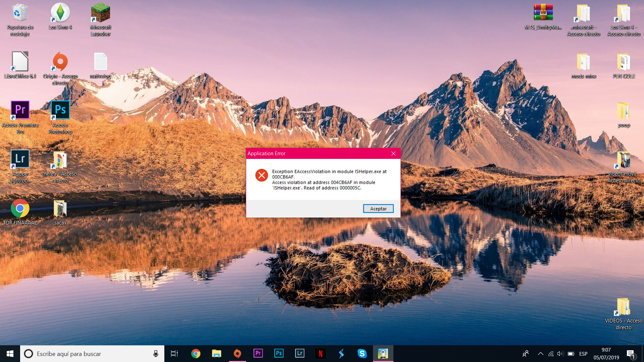Open the Windows Start menu

tap(10, 354)
